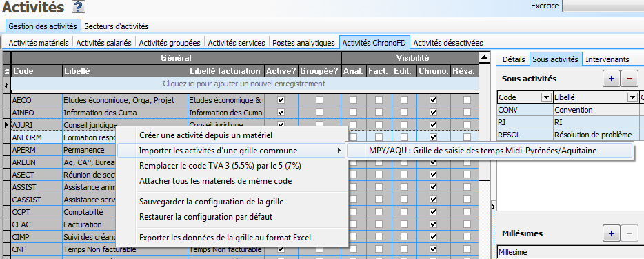Select the AECO code cell
Image resolution: width=644 pixels, height=259 pixels.
(x=37, y=100)
